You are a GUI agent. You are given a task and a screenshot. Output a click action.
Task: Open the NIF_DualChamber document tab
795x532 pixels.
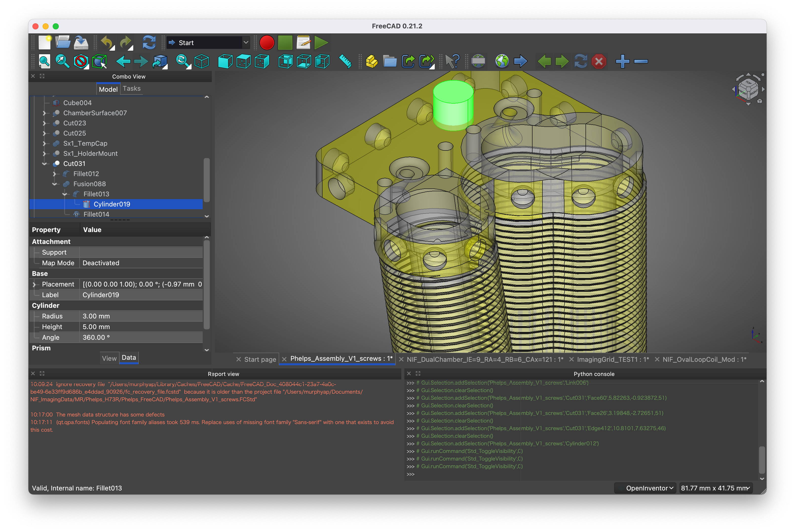point(485,360)
